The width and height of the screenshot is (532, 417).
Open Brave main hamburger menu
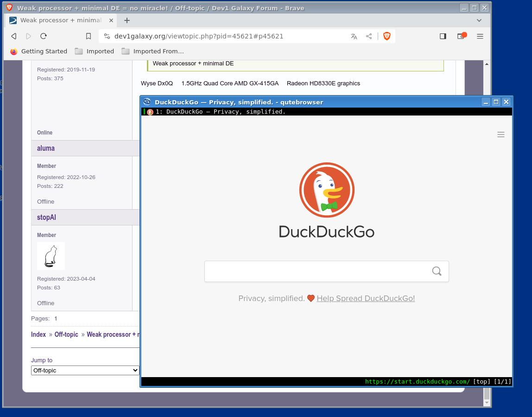pyautogui.click(x=480, y=36)
